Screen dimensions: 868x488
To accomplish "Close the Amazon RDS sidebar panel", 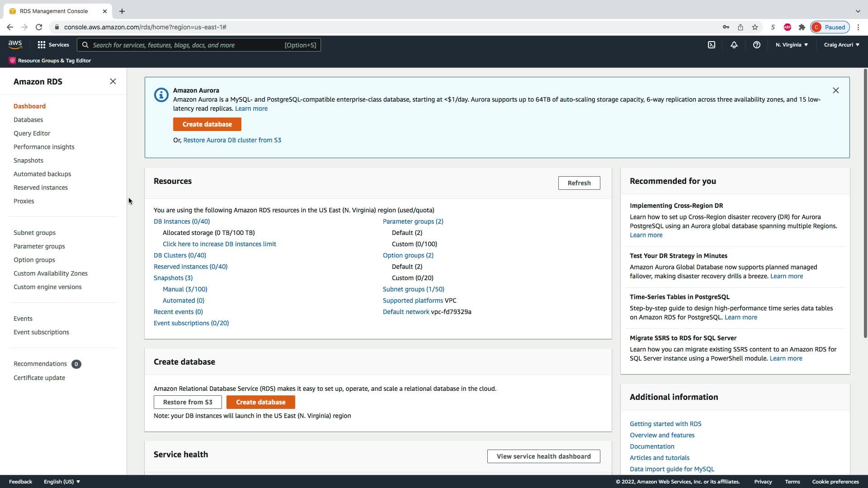I will [113, 81].
